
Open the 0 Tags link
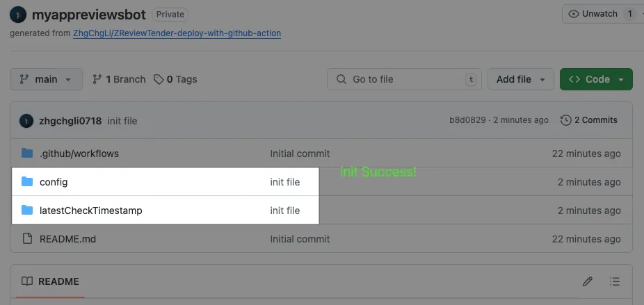[175, 79]
